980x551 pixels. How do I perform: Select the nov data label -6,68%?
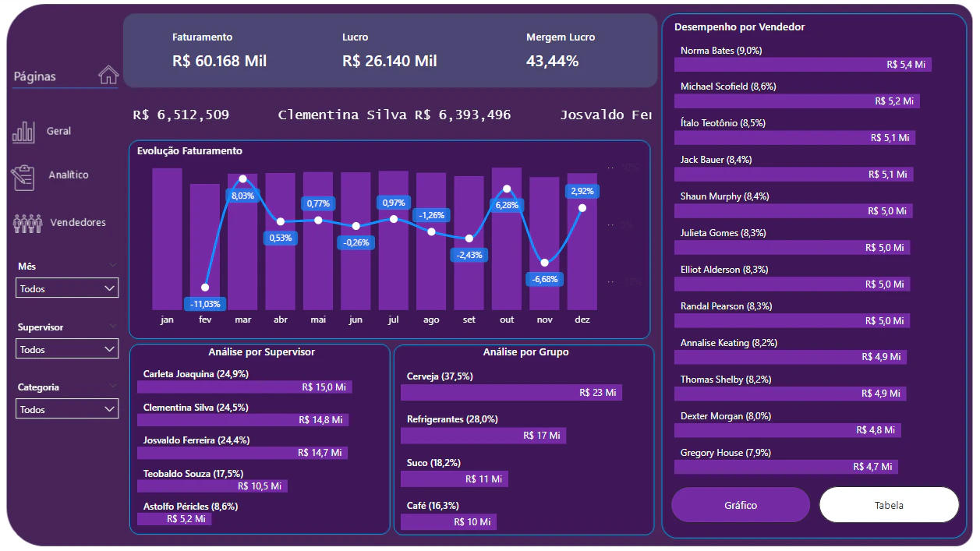tap(544, 279)
